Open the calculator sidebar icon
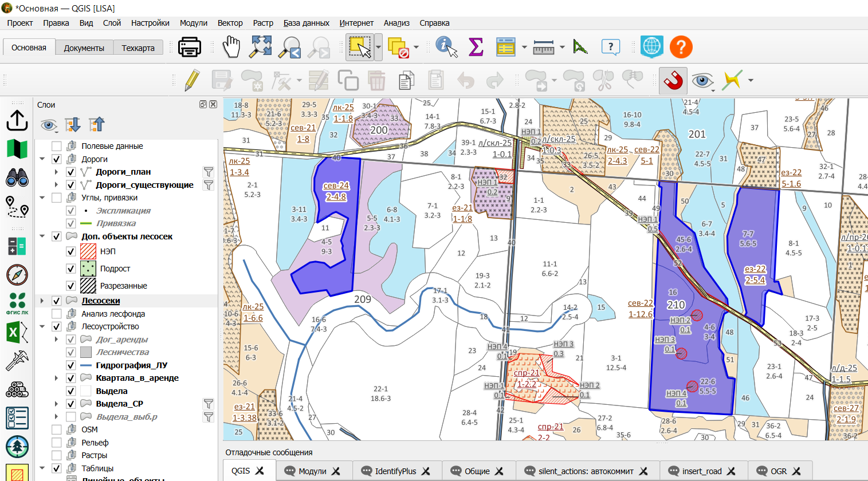 click(17, 246)
